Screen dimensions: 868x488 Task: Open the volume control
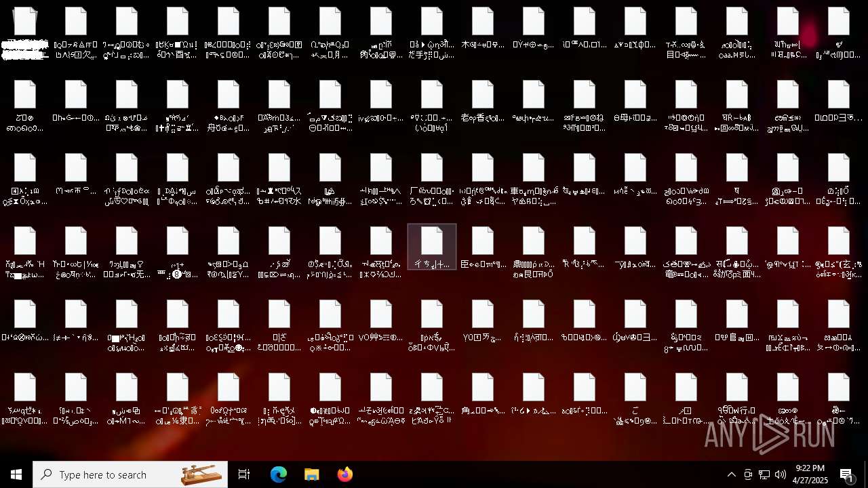point(781,474)
